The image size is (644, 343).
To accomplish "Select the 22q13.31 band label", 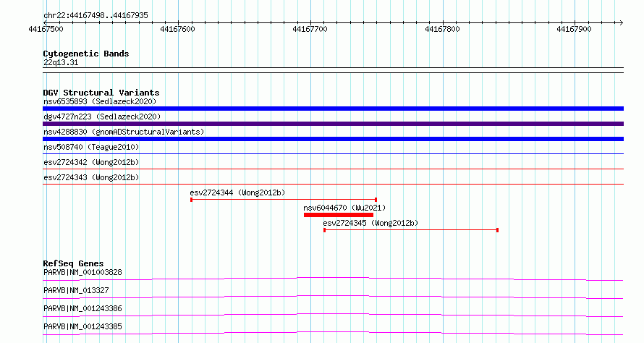I will click(x=61, y=62).
